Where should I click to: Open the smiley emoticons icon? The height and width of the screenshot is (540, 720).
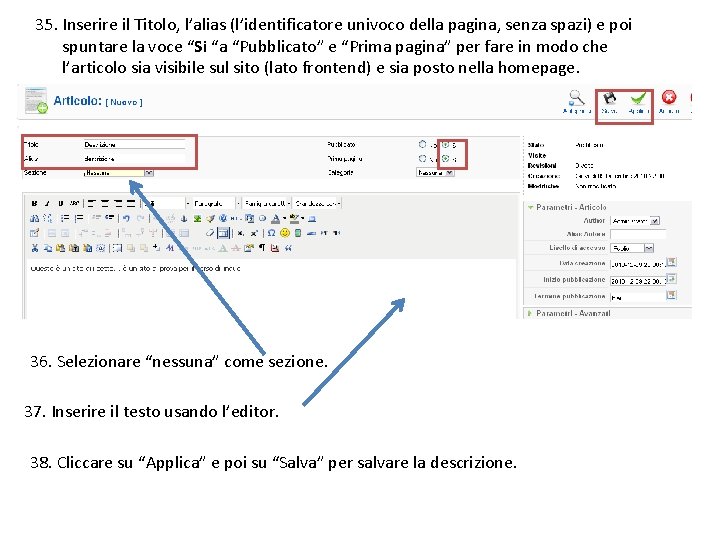[285, 233]
